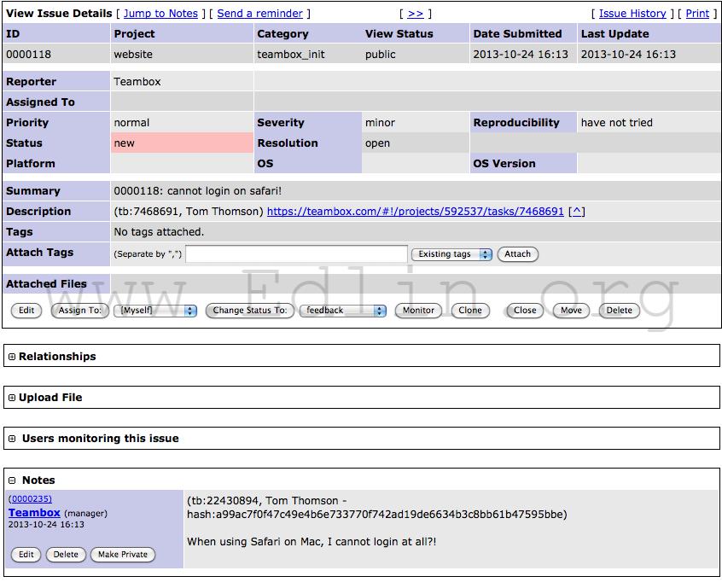Click the issue Edit button

click(26, 311)
